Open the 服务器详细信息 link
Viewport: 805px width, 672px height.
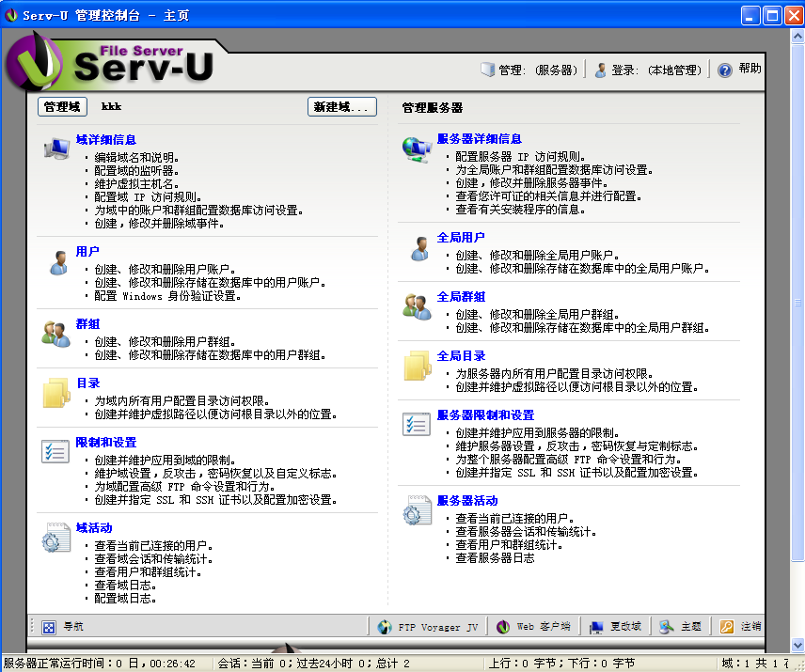pyautogui.click(x=479, y=138)
